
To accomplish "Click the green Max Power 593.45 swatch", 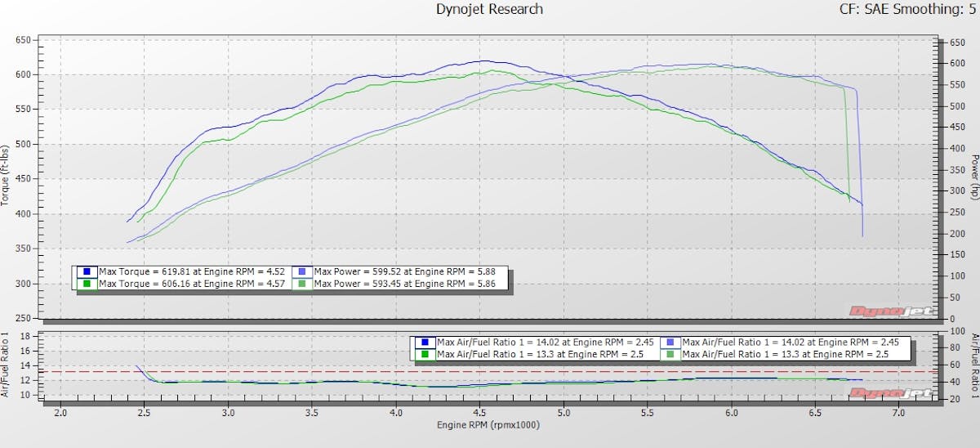I will tap(302, 284).
